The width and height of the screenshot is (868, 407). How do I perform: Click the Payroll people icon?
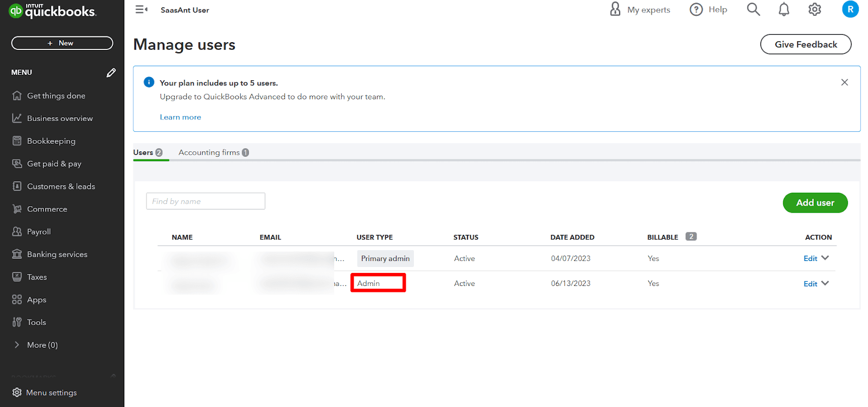click(x=17, y=232)
